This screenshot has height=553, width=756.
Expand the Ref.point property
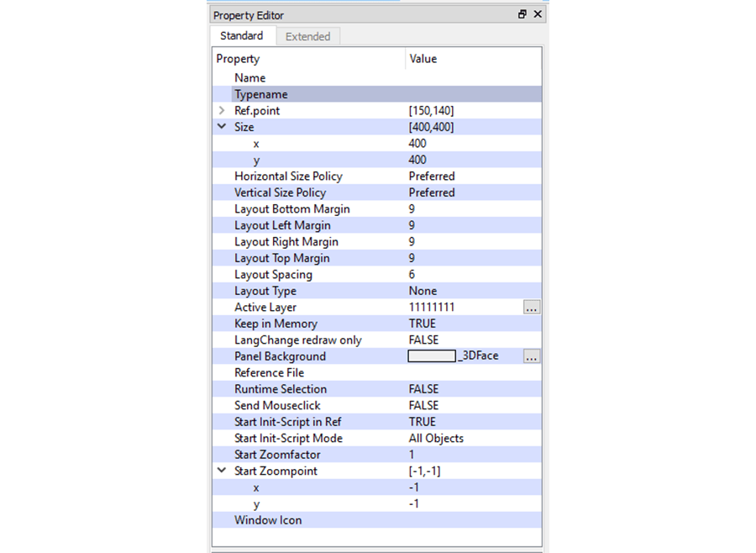(222, 111)
